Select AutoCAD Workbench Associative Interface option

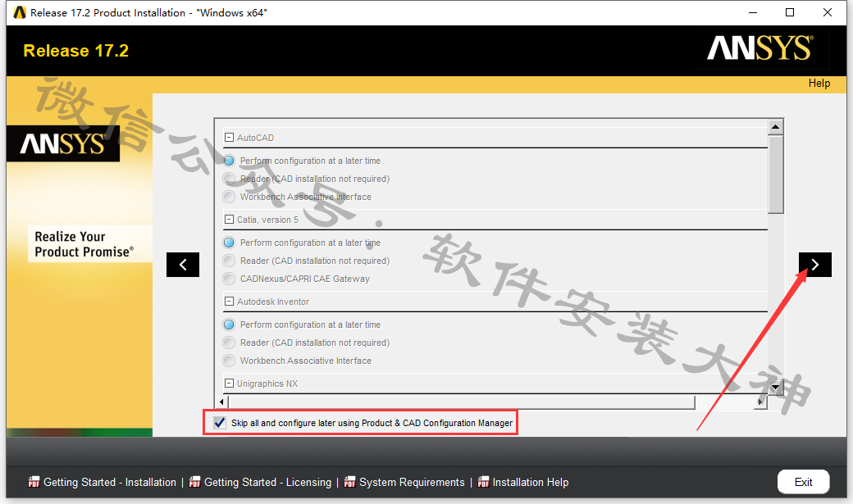(229, 197)
